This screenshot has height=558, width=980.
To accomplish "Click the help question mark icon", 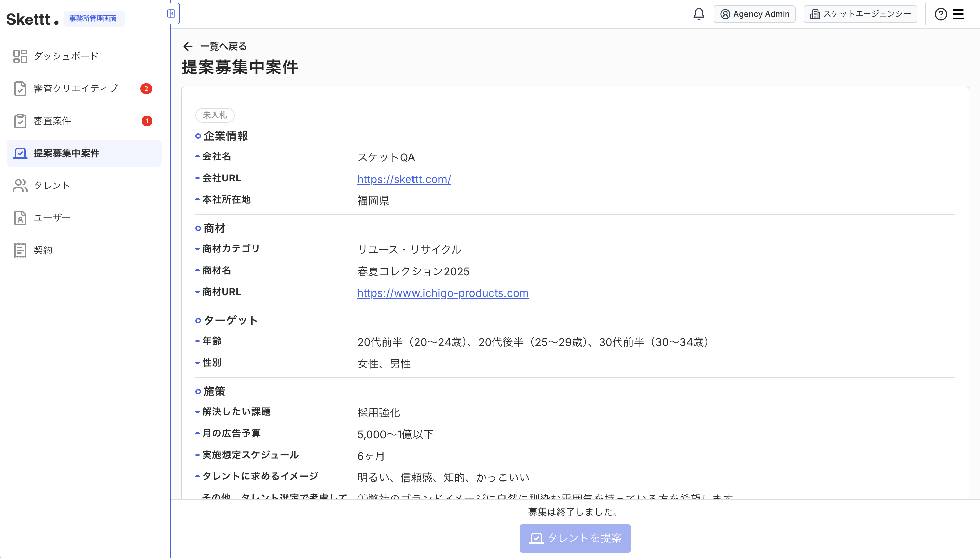I will [940, 14].
